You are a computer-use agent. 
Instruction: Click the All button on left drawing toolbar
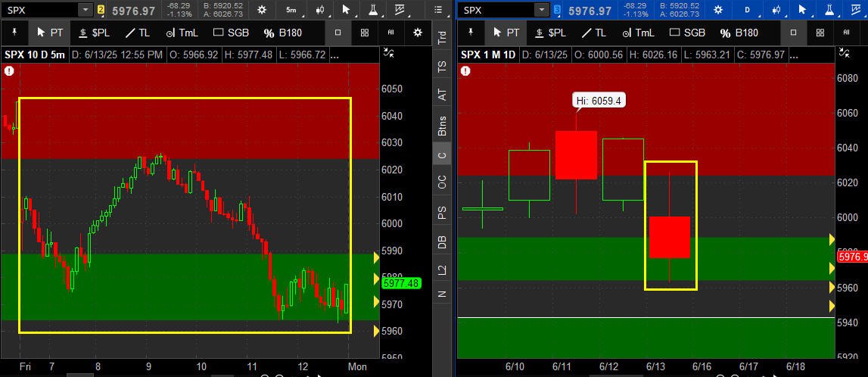[x=390, y=33]
